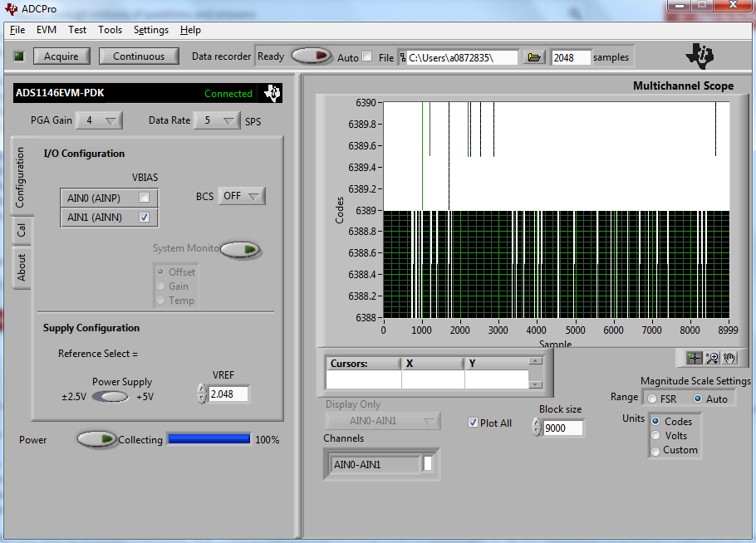The height and width of the screenshot is (543, 756).
Task: Click the Collecting progress bar
Action: (209, 439)
